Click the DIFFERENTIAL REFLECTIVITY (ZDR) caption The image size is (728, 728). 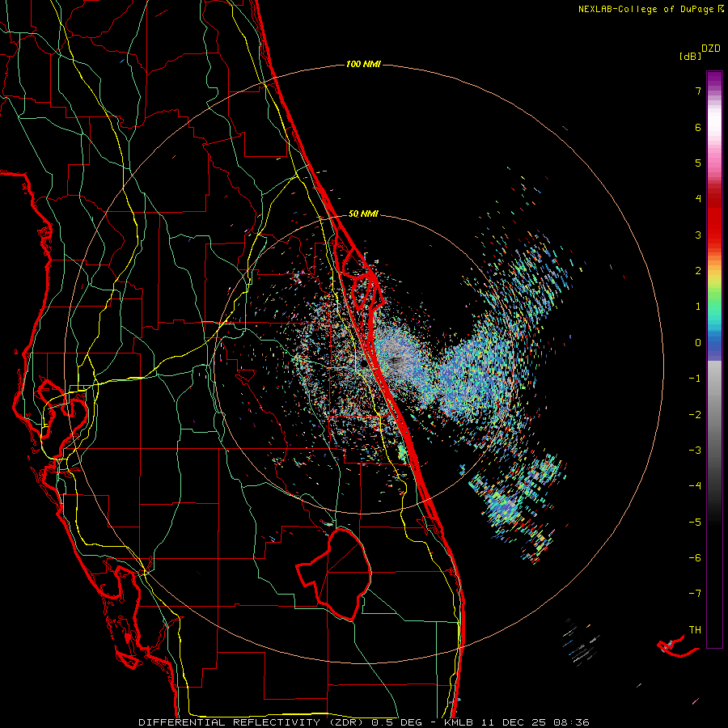[x=252, y=722]
